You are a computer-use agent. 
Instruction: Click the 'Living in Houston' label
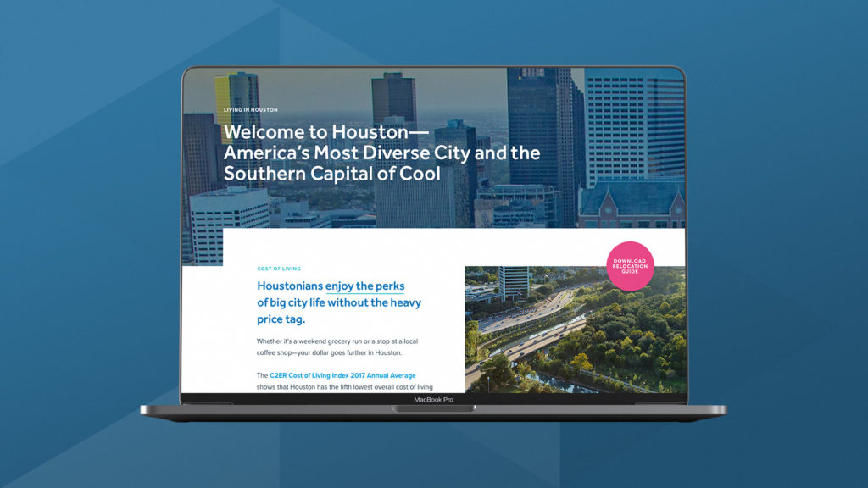251,110
